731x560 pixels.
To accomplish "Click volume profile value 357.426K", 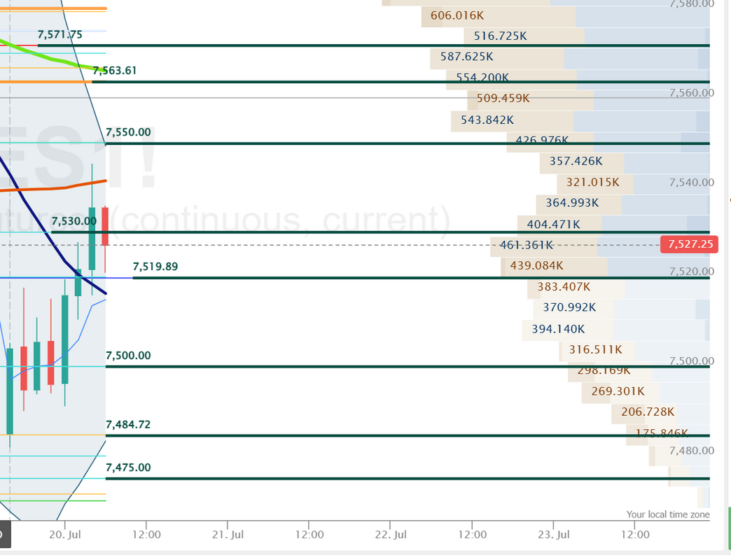I will pos(576,161).
